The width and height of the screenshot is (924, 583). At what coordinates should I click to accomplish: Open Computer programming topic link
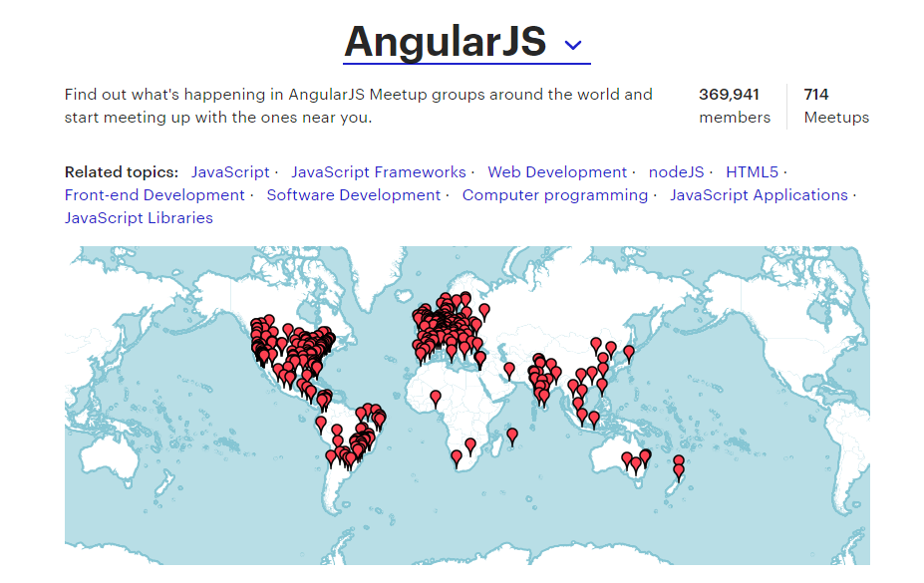554,195
